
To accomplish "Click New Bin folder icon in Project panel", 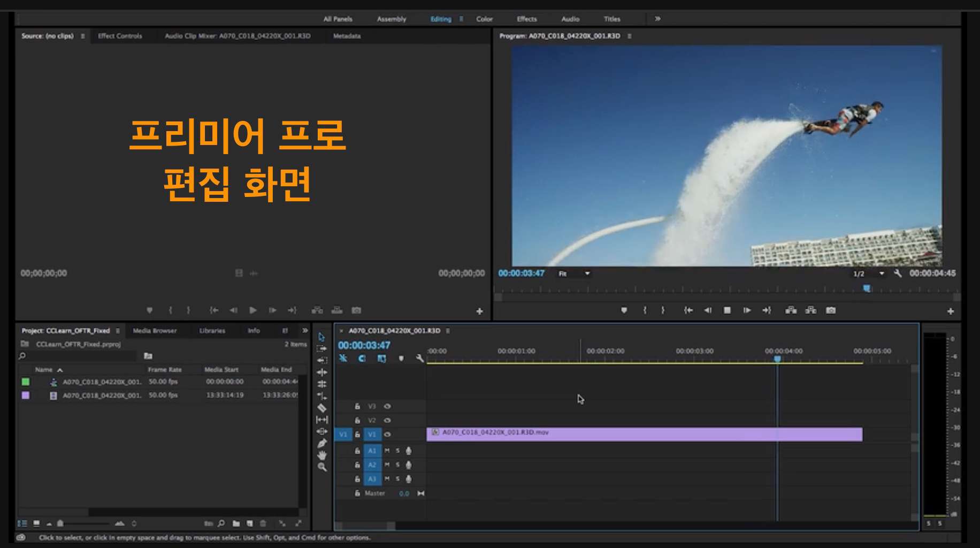I will pyautogui.click(x=236, y=523).
